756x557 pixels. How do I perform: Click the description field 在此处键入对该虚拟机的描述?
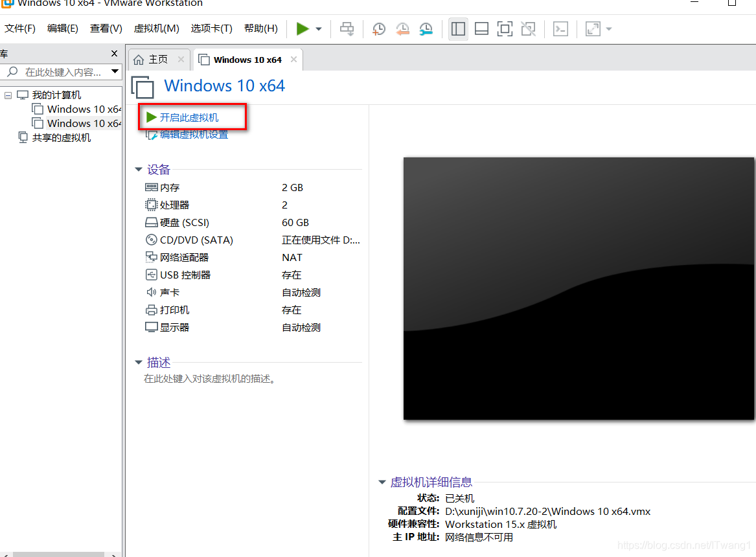click(210, 379)
